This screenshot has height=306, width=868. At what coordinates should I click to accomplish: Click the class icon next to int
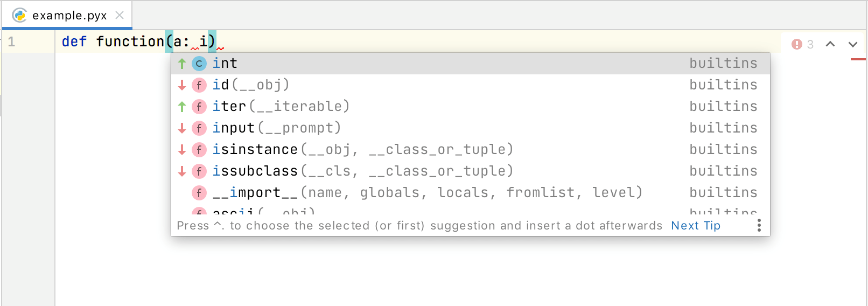199,64
